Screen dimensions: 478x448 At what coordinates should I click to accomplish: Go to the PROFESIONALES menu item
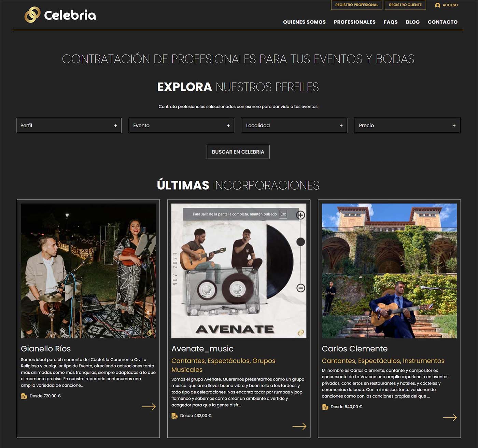tap(355, 22)
